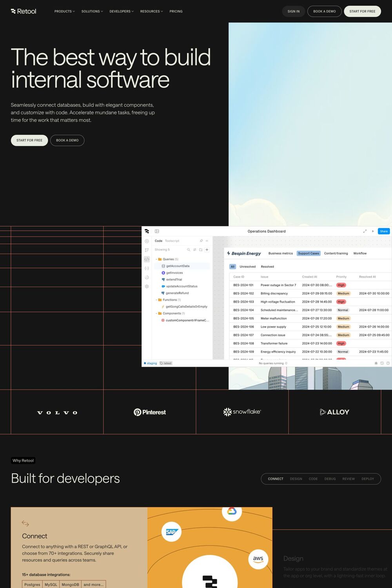Select the Code panel icon in the left rail
The image size is (392, 588).
[x=147, y=259]
